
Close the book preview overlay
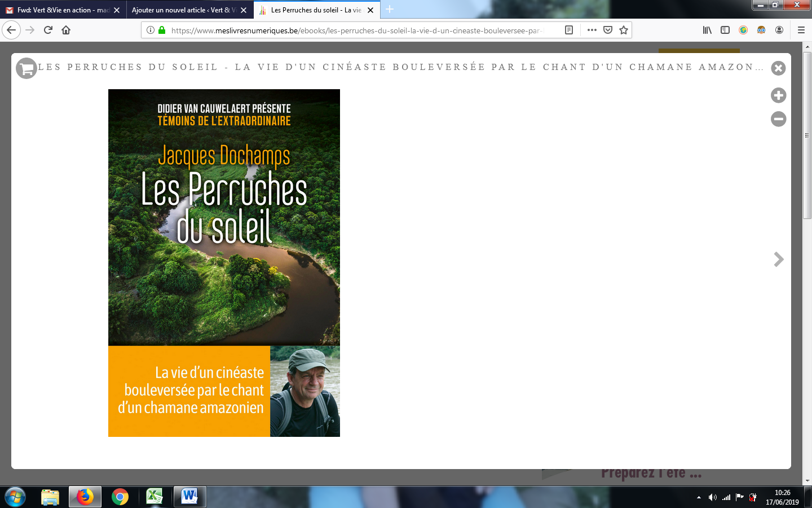tap(778, 68)
